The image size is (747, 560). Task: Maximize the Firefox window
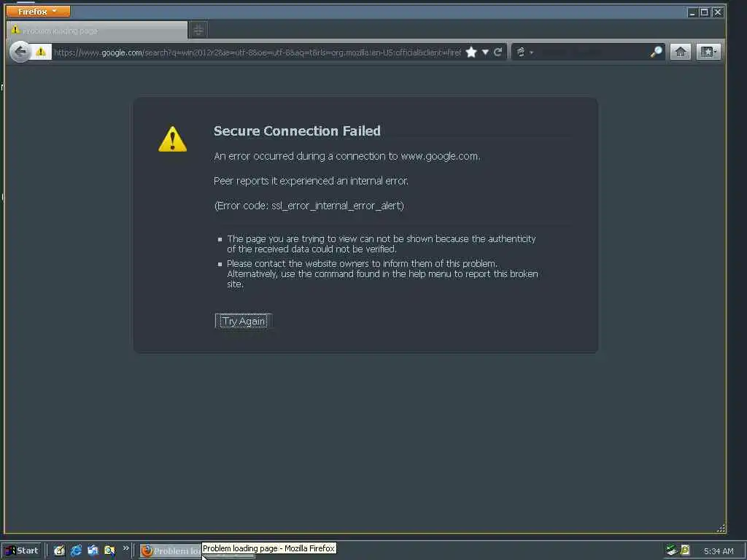704,12
